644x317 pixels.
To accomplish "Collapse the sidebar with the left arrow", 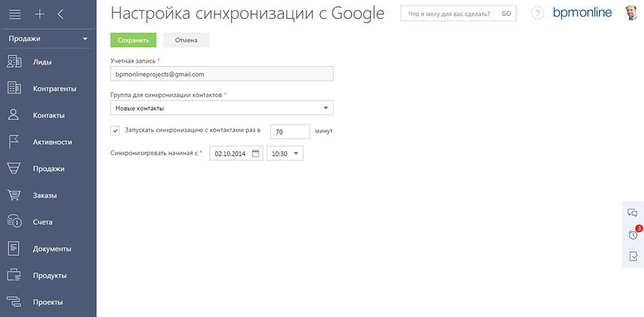I will point(61,14).
